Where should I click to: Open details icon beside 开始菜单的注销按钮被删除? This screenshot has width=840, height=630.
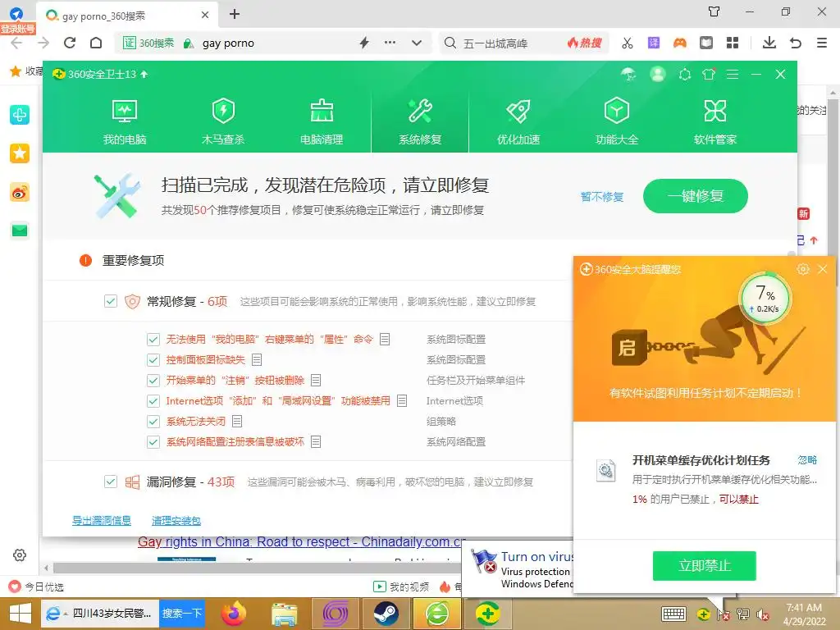coord(316,381)
